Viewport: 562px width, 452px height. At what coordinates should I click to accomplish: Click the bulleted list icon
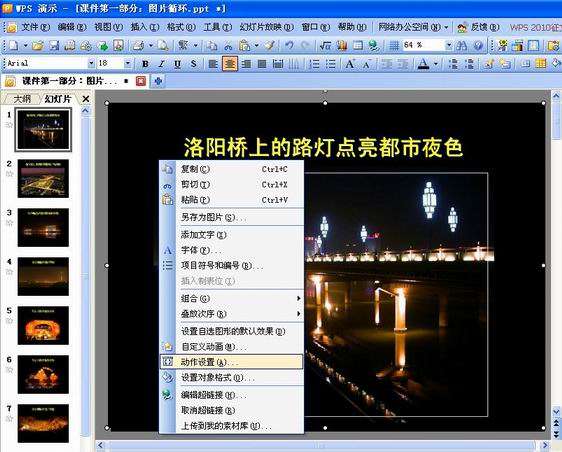click(x=331, y=64)
